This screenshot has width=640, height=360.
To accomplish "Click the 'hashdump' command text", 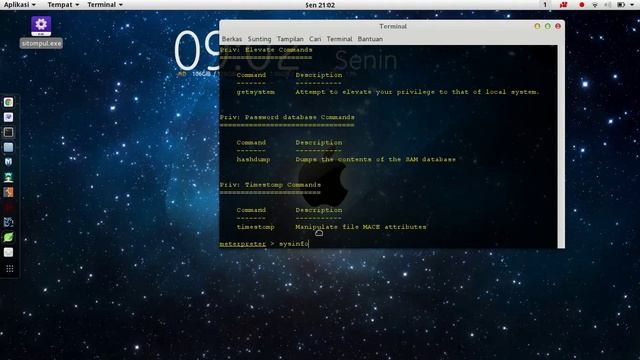I will [253, 160].
